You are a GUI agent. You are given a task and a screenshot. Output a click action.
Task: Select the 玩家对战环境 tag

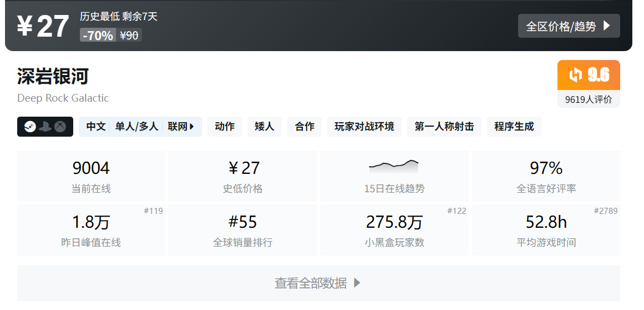tap(364, 127)
